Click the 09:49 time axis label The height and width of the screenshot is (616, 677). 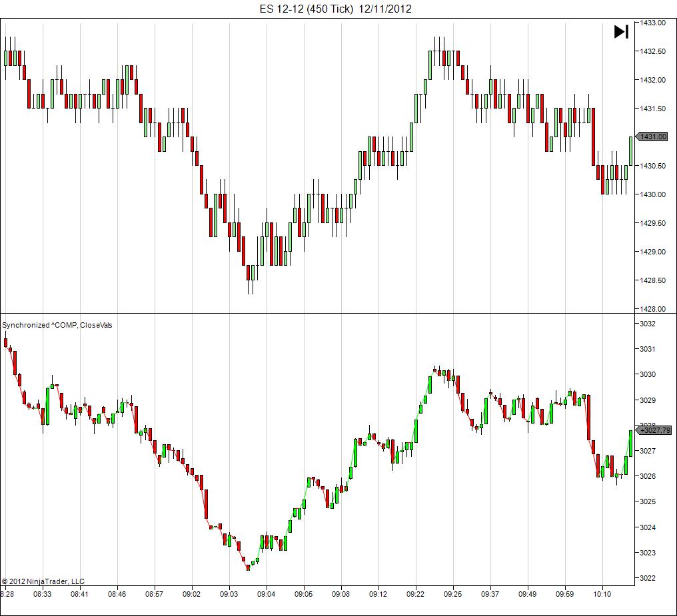(x=528, y=594)
